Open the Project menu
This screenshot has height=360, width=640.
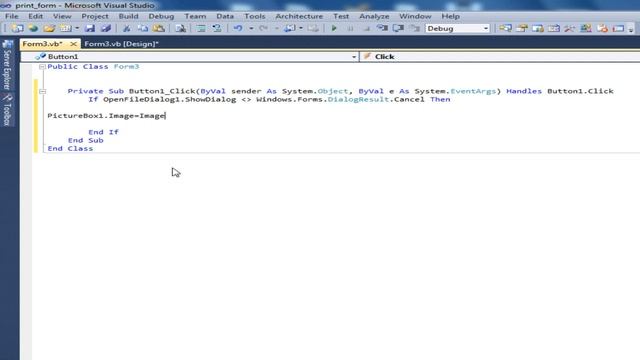pyautogui.click(x=95, y=16)
